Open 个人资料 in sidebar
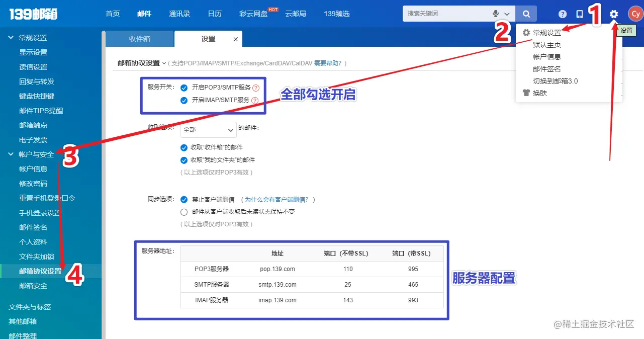Screen dimensions: 644x339 click(x=33, y=242)
